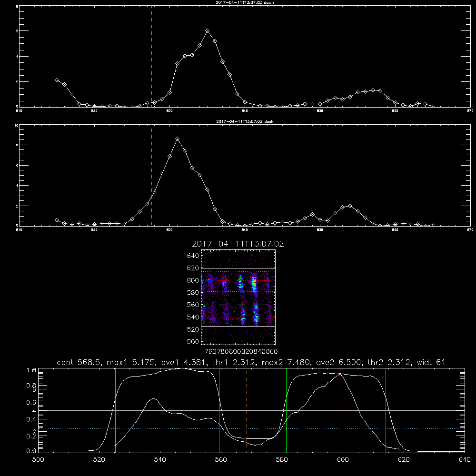Click the highest diamond marker in dawn plot
The height and width of the screenshot is (476, 476).
click(x=208, y=30)
